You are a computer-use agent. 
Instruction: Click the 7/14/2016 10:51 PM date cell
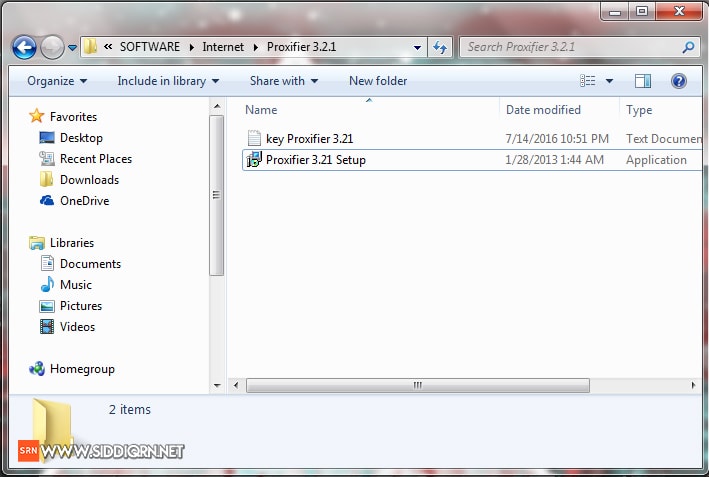(x=557, y=139)
